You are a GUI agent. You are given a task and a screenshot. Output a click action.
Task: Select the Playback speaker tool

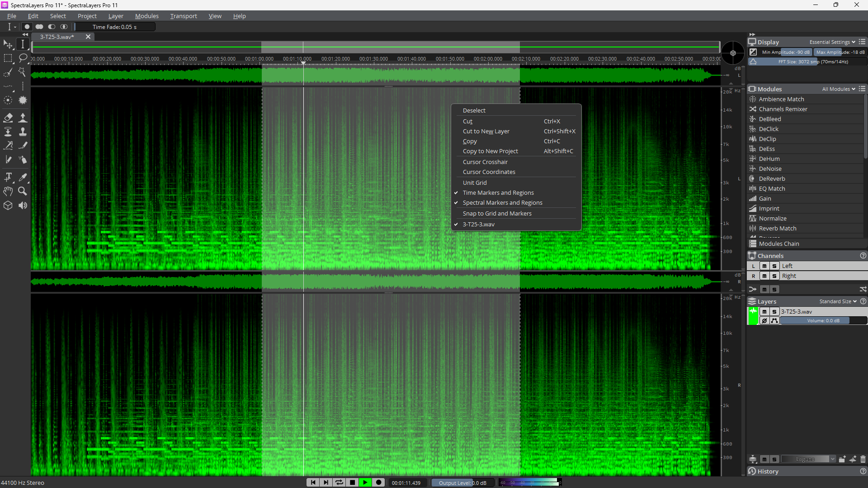[x=23, y=206]
